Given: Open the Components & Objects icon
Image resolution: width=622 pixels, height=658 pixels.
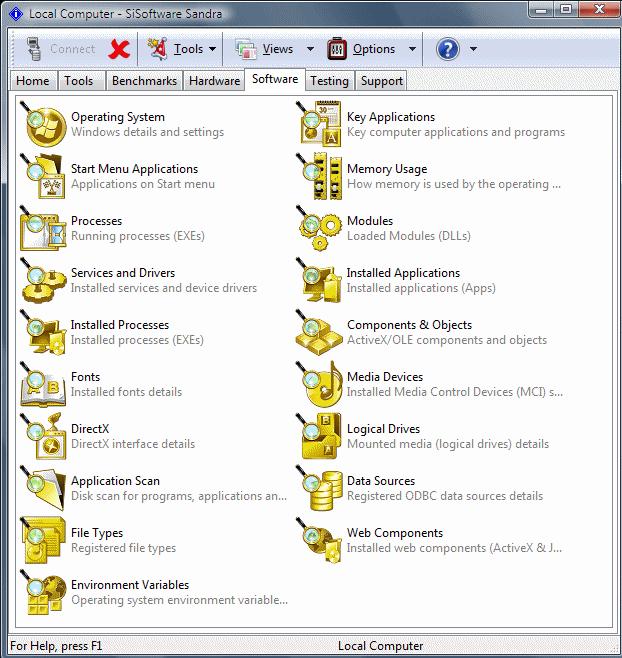Looking at the screenshot, I should click(x=319, y=332).
